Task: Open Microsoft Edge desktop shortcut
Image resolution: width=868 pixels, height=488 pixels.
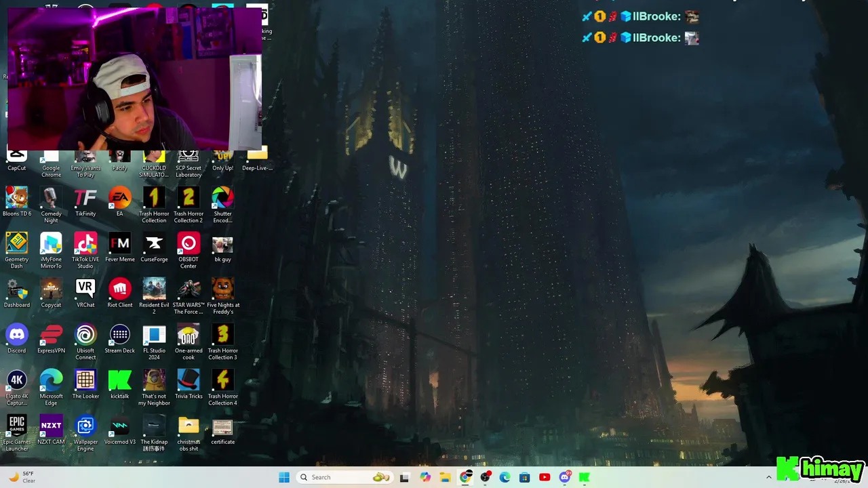Action: tap(51, 387)
